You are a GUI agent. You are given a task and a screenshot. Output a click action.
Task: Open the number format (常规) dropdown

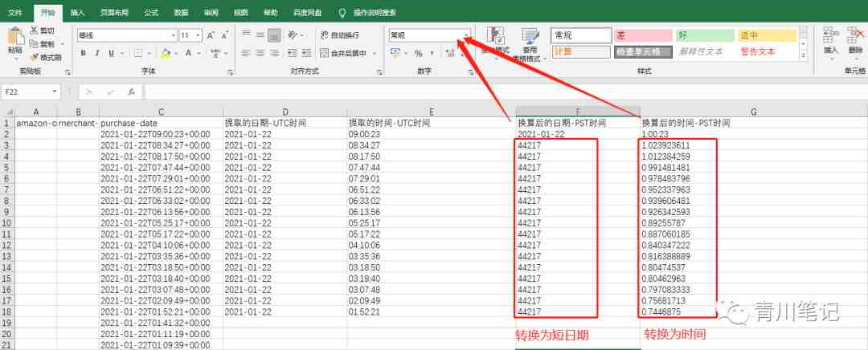click(x=467, y=35)
